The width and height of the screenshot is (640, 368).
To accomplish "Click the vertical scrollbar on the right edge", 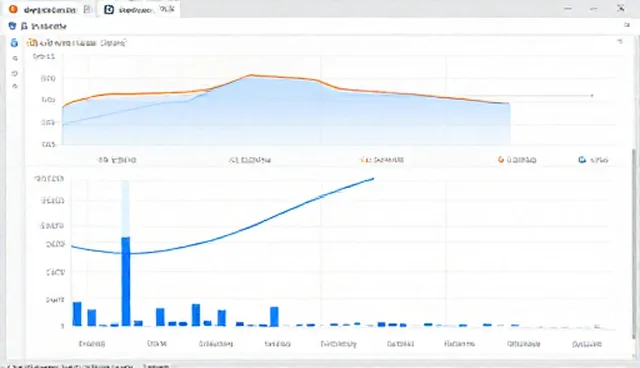I will (x=634, y=244).
